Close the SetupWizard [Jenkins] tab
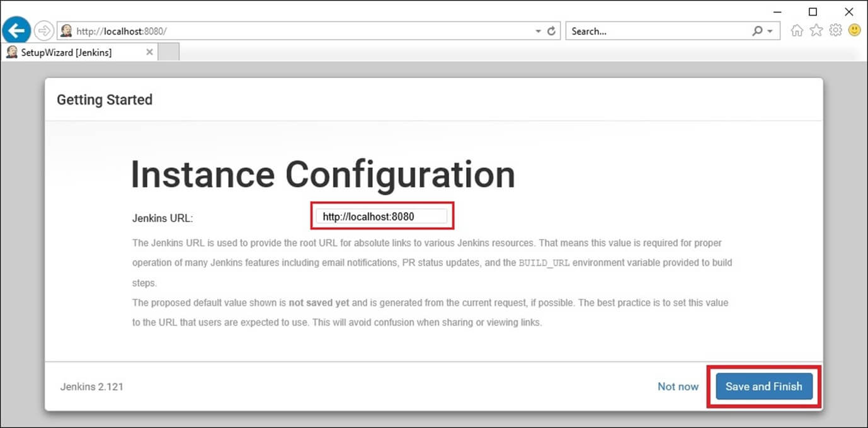 pos(149,52)
